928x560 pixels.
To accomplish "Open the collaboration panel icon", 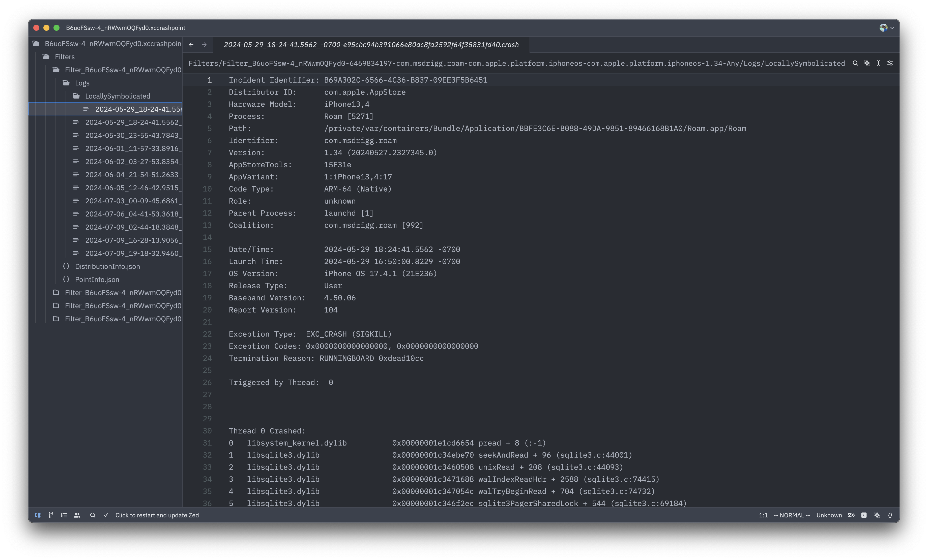I will pos(77,515).
